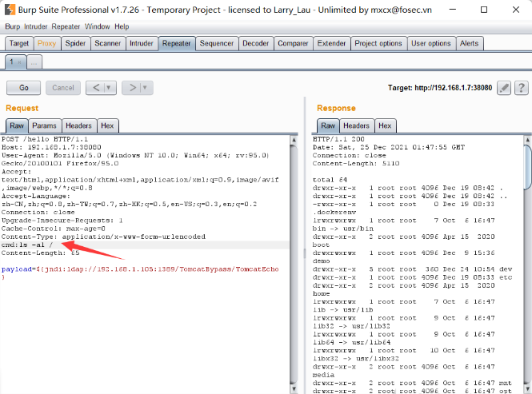Click the 'lib64 -> usr/lib64' response line

coord(351,343)
